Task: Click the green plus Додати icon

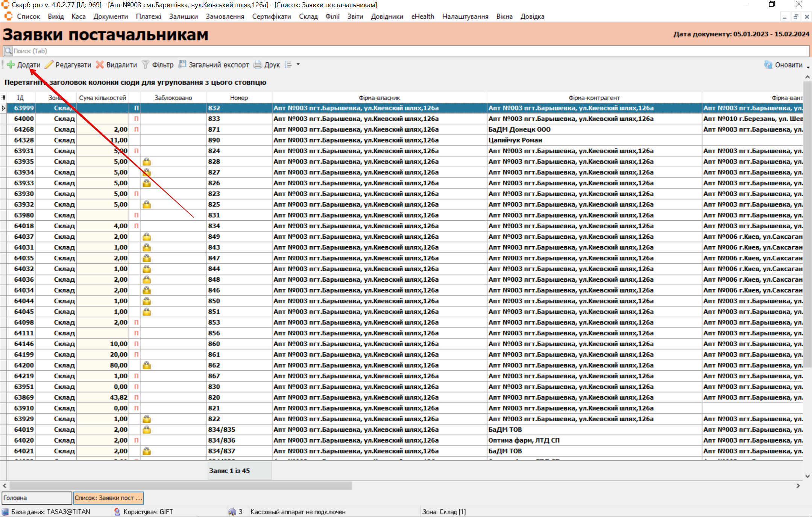Action: point(11,65)
